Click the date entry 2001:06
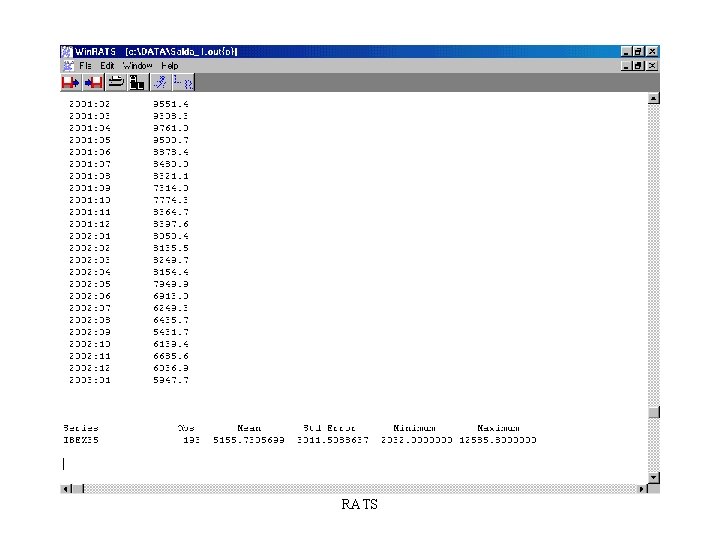The width and height of the screenshot is (720, 540). tap(90, 152)
